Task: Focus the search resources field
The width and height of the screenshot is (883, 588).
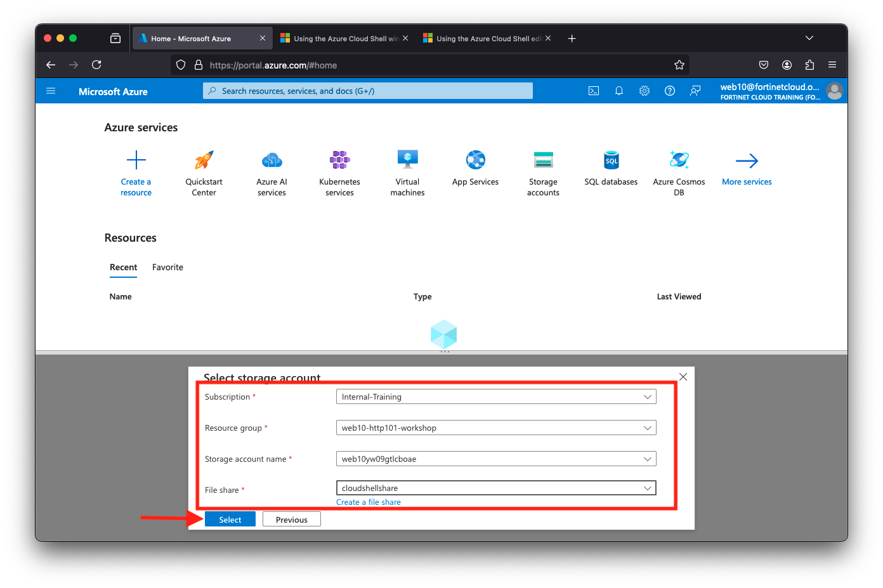Action: click(x=368, y=91)
